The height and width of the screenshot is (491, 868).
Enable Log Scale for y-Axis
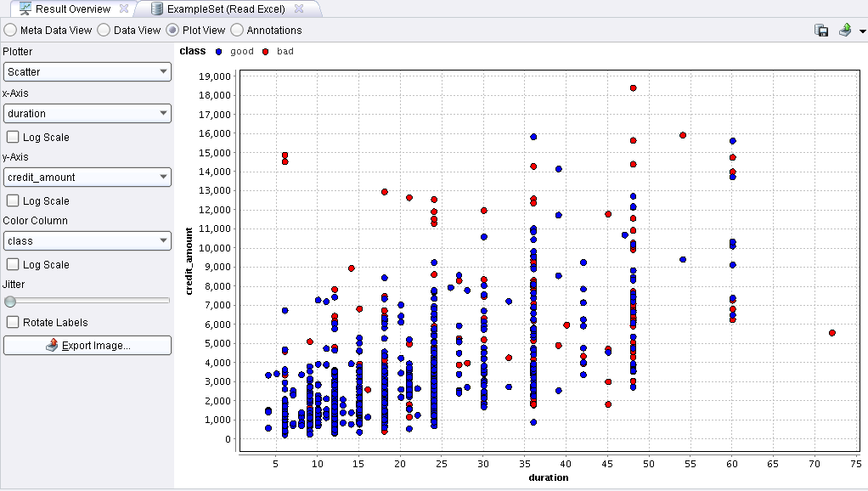click(13, 200)
